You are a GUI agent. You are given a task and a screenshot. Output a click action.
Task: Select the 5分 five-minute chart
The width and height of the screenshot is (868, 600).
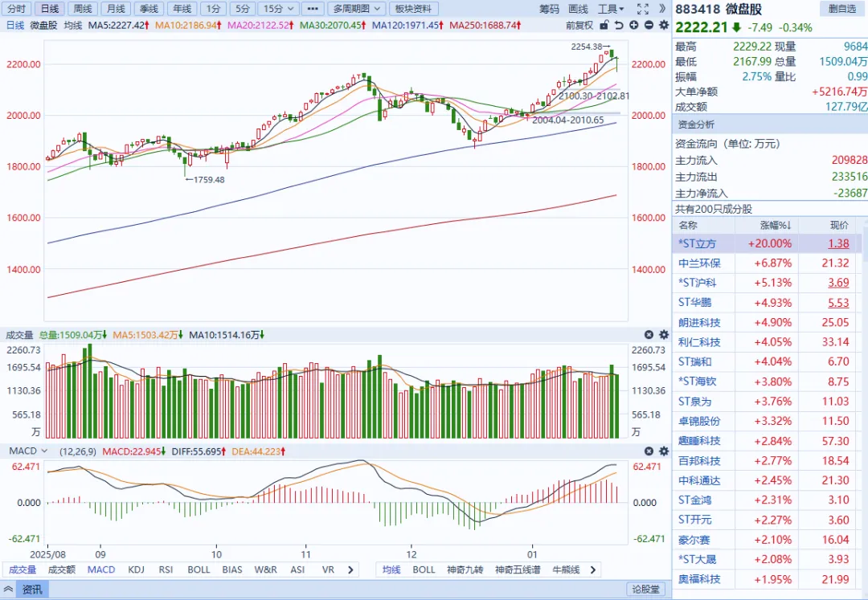[243, 9]
